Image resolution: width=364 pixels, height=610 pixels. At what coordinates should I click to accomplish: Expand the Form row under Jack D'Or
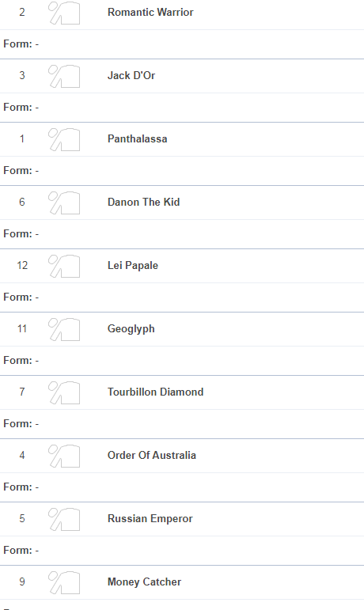(x=182, y=108)
